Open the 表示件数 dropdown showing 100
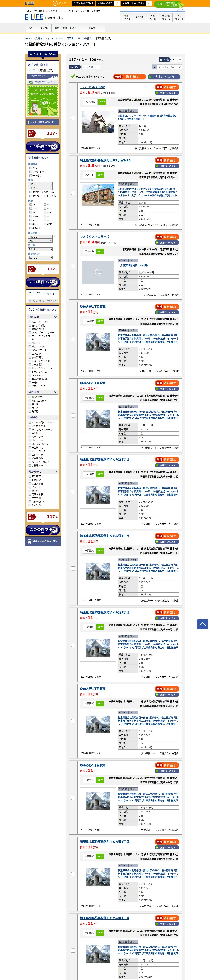 click(x=176, y=60)
